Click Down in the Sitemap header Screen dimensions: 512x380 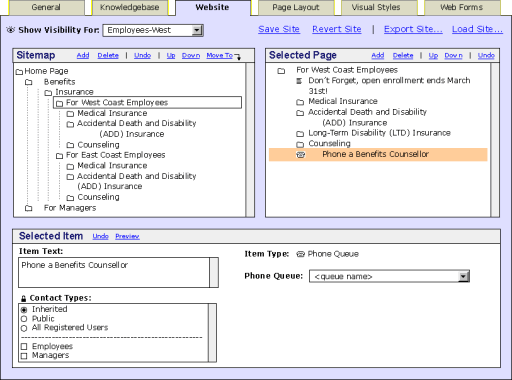(x=191, y=56)
